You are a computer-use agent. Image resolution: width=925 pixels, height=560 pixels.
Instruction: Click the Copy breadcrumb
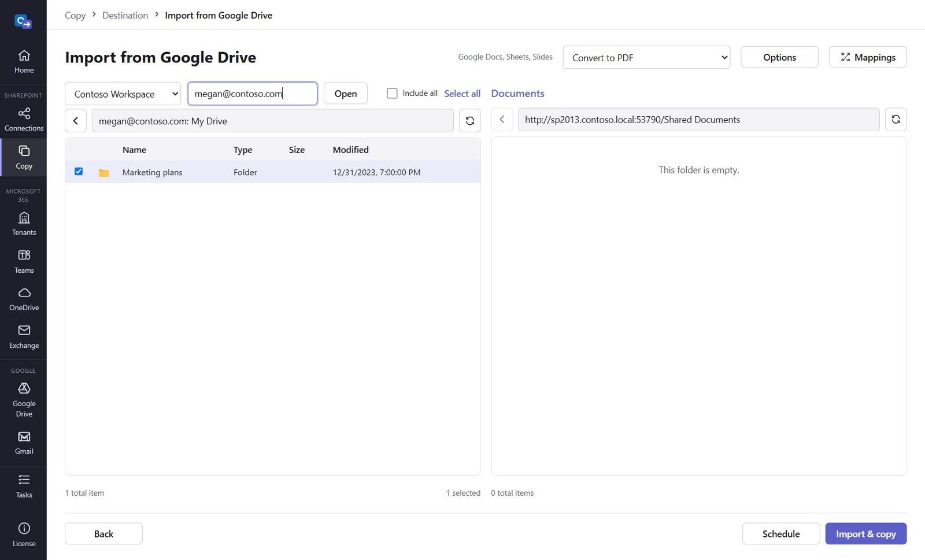75,15
